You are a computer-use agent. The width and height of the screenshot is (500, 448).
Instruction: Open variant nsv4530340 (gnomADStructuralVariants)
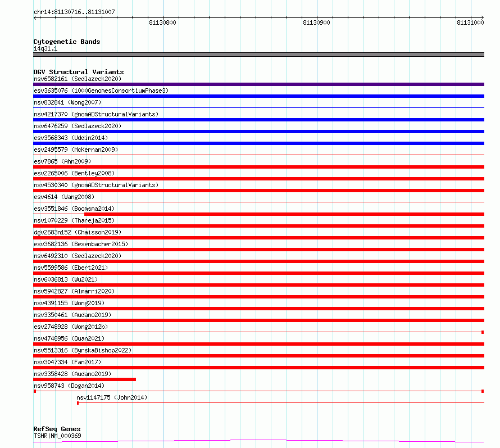point(96,185)
